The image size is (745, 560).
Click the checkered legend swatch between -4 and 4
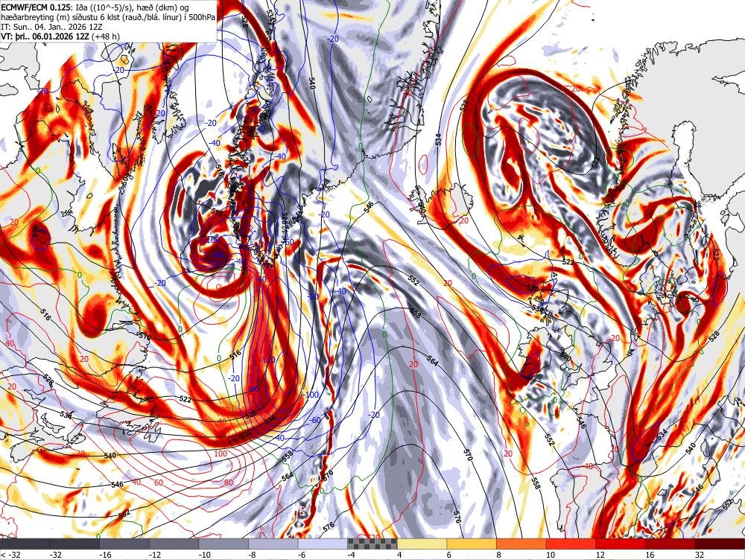point(372,544)
